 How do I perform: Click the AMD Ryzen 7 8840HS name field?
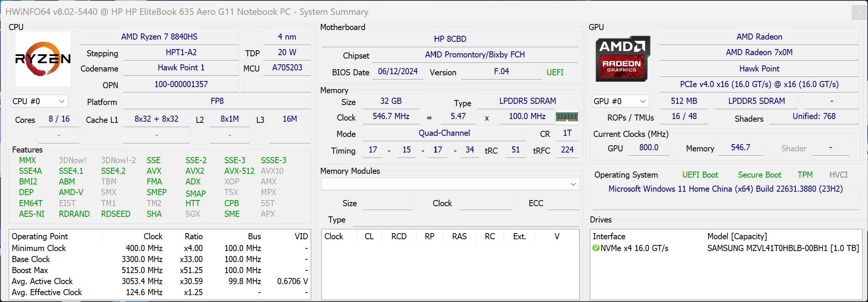pyautogui.click(x=159, y=37)
